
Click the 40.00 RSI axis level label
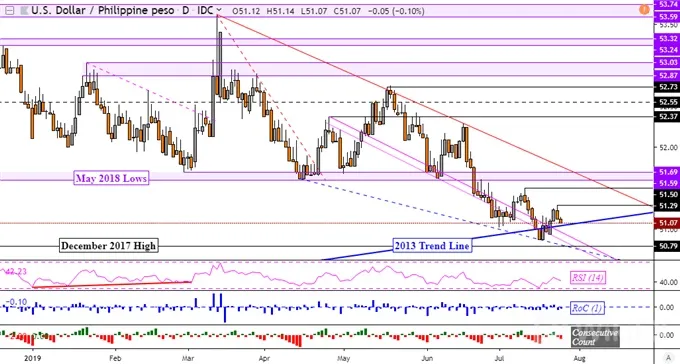668,282
